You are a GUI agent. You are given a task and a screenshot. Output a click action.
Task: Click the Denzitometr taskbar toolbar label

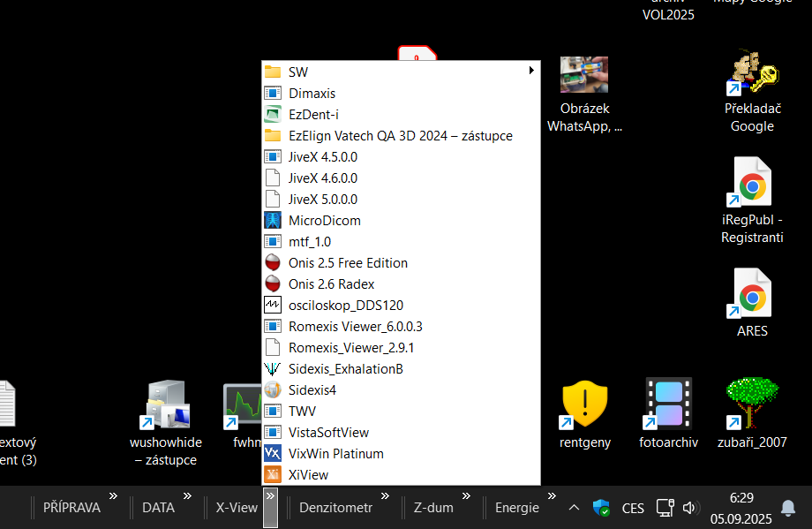pyautogui.click(x=335, y=508)
